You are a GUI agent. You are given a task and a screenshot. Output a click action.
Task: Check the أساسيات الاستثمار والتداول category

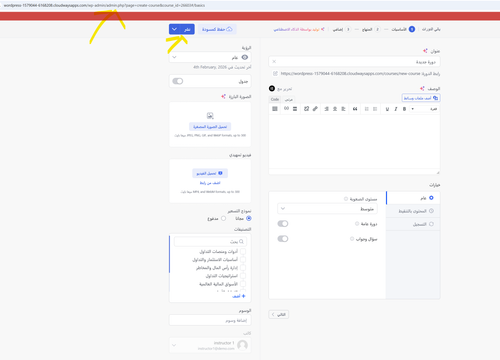tap(243, 259)
